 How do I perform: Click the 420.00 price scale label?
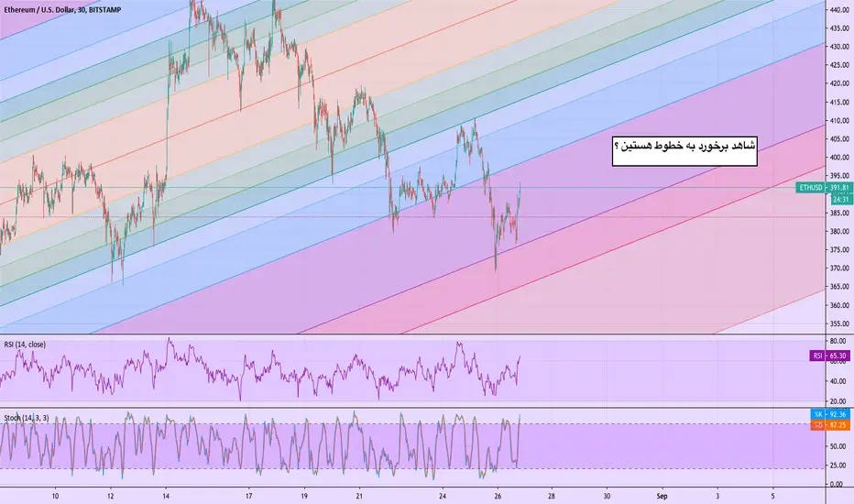[839, 83]
